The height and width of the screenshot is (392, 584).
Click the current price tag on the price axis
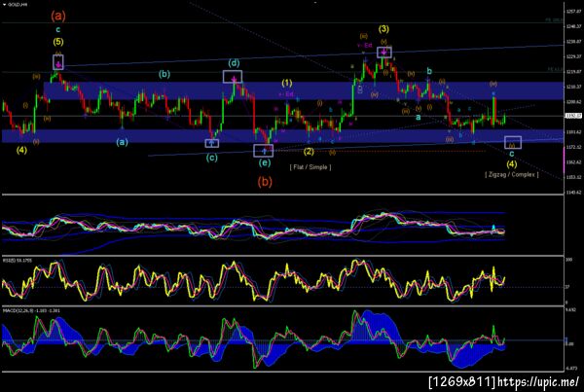pos(573,116)
